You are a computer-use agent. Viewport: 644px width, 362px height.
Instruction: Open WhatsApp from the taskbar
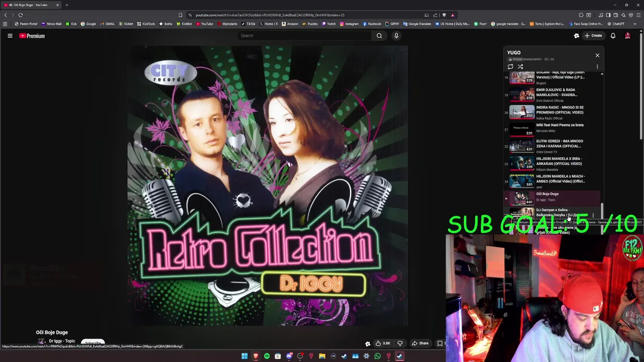(x=377, y=356)
